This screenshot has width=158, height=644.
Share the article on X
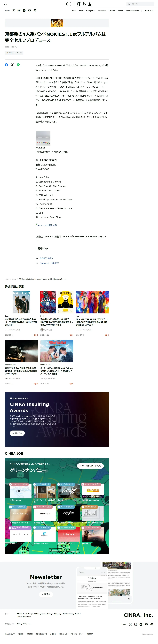point(12,65)
